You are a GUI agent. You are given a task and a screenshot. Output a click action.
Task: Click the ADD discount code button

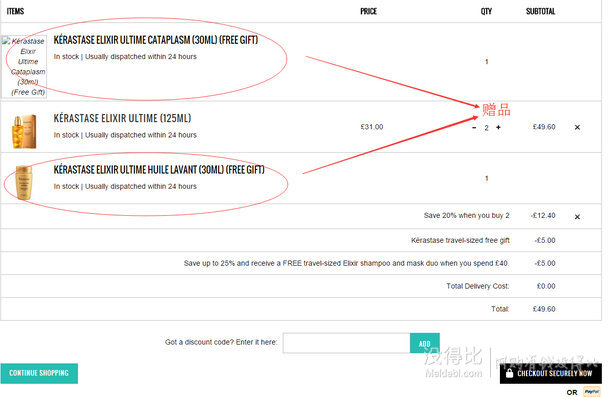click(x=425, y=343)
